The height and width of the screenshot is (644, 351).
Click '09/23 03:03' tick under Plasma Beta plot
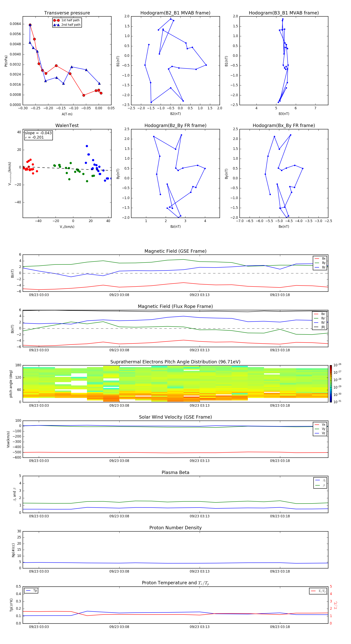point(39,516)
